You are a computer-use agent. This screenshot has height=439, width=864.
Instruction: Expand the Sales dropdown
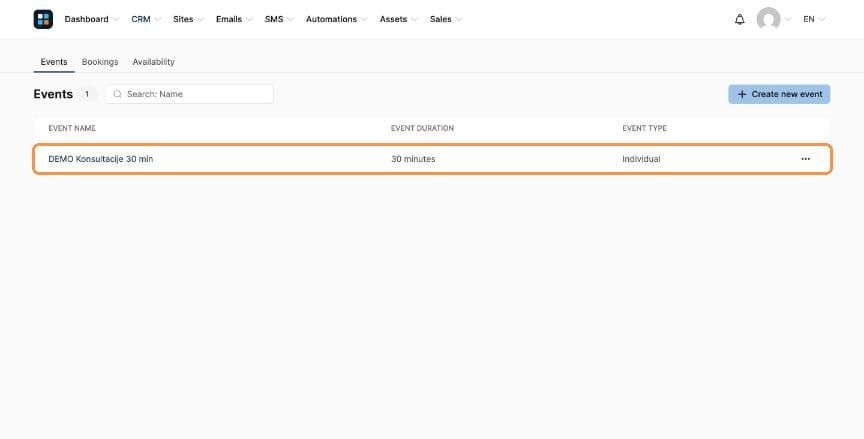pyautogui.click(x=446, y=19)
